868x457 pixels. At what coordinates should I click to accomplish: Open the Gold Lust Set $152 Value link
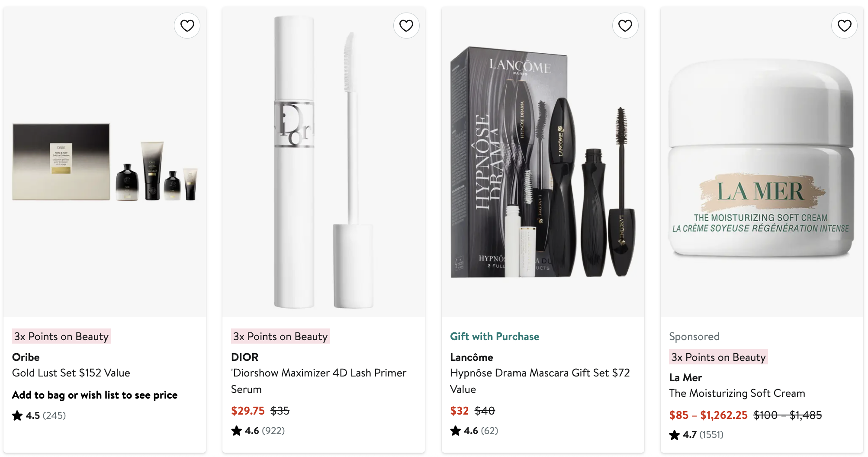click(71, 373)
